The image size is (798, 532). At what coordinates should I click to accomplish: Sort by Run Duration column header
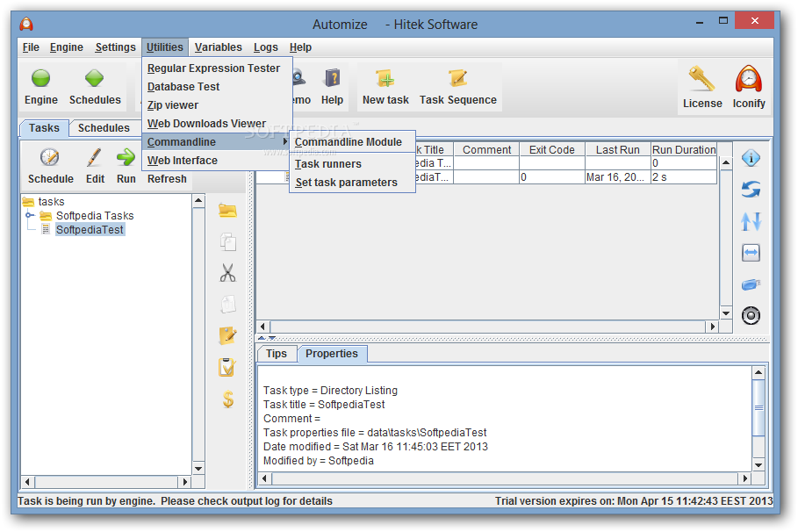click(x=684, y=149)
